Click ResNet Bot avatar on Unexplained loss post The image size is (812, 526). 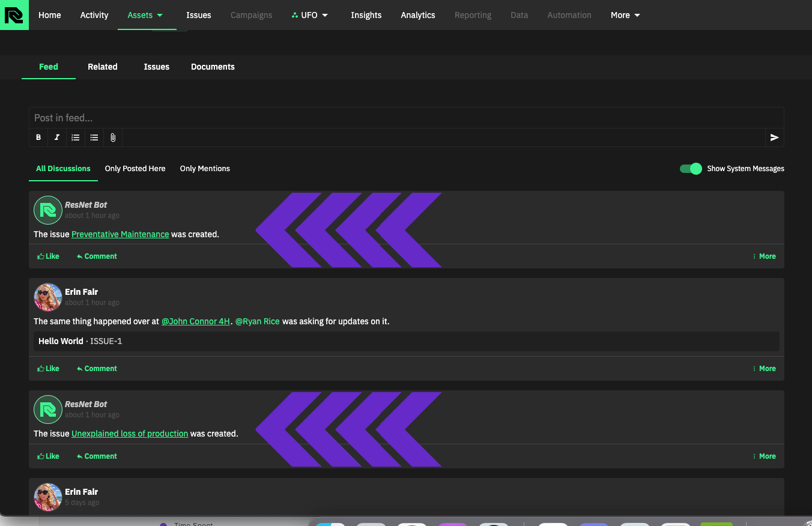point(47,410)
